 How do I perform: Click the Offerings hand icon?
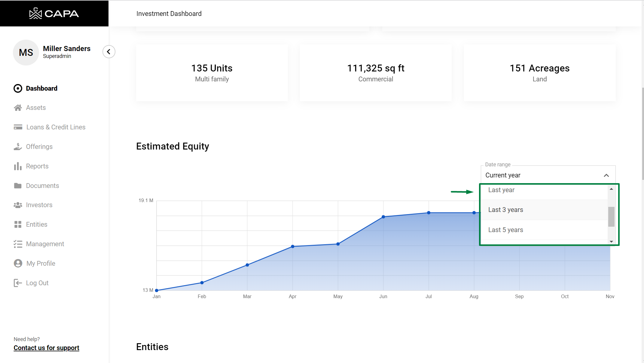pos(18,147)
